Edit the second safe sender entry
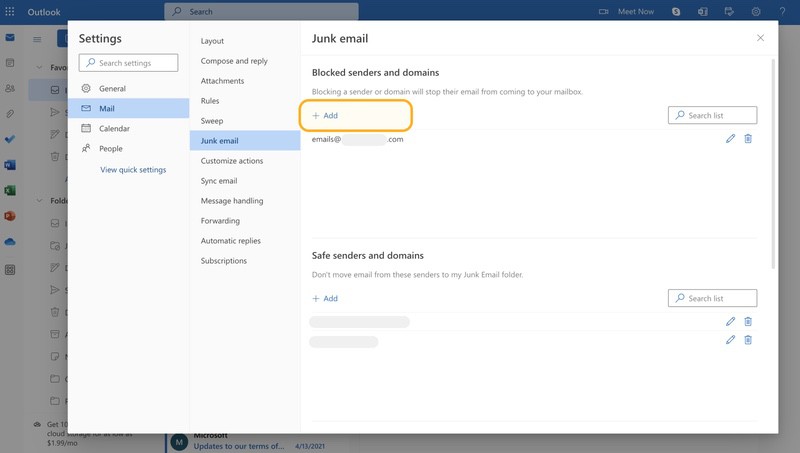The height and width of the screenshot is (453, 800). [x=730, y=340]
